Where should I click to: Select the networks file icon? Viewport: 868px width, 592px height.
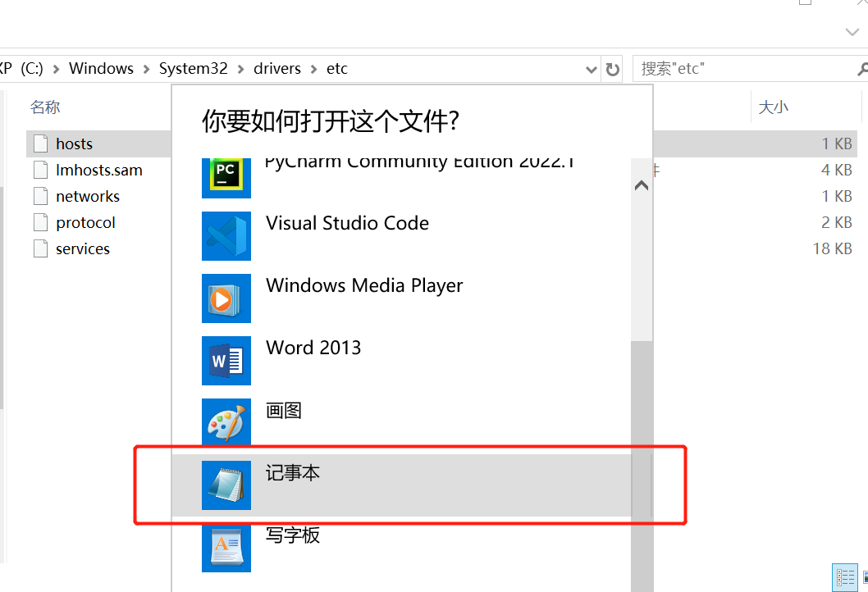click(40, 197)
